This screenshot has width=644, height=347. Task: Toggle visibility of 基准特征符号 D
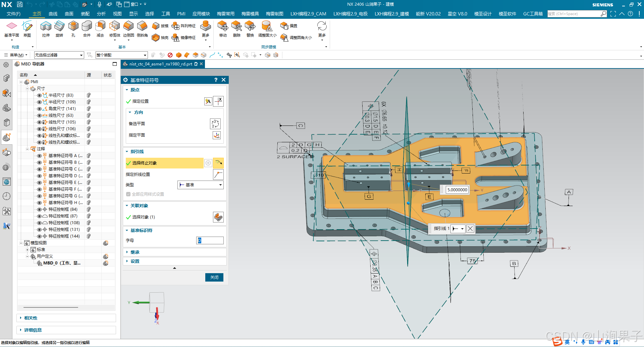[39, 176]
